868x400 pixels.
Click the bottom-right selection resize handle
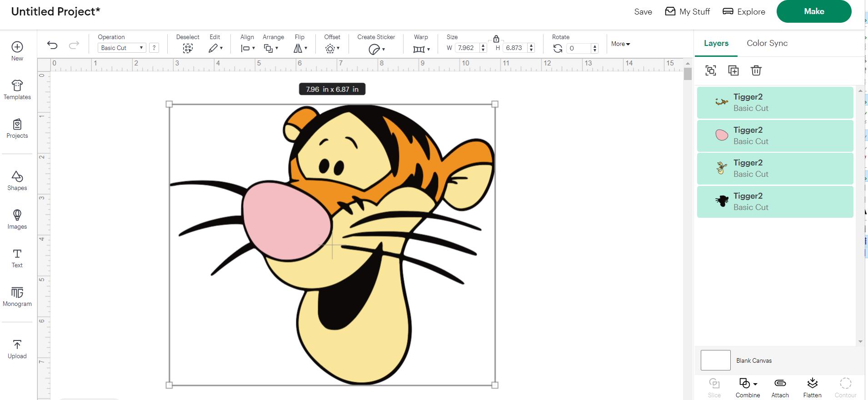pos(495,385)
